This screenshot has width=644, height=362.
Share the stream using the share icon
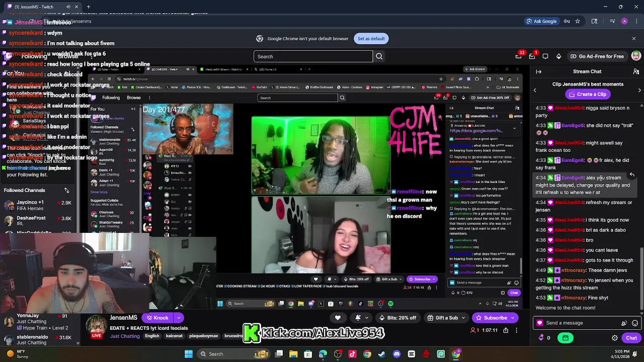(506, 330)
